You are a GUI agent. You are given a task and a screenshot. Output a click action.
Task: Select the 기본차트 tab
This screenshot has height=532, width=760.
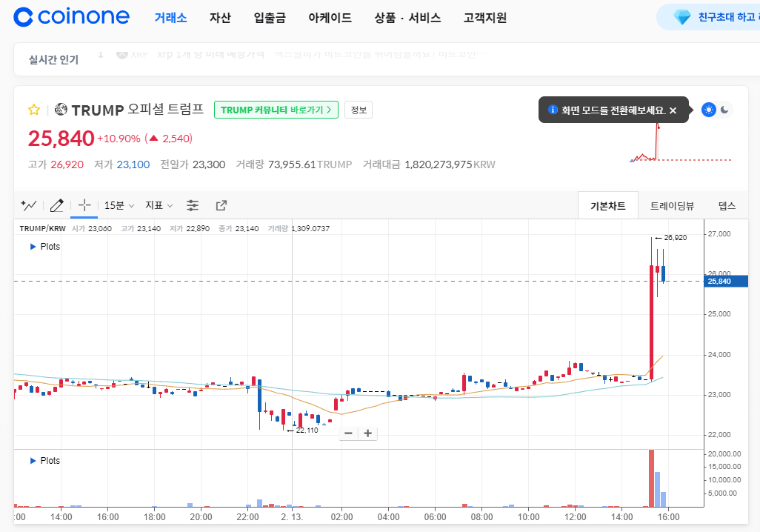tap(608, 206)
